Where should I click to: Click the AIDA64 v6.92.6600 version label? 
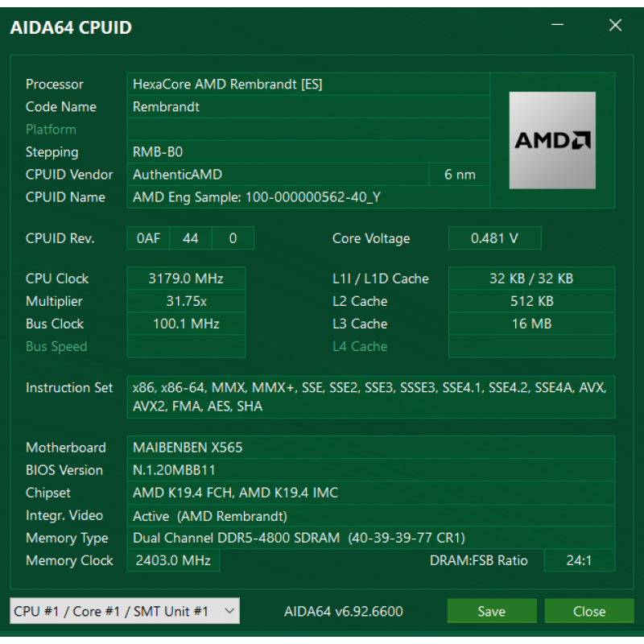(344, 611)
